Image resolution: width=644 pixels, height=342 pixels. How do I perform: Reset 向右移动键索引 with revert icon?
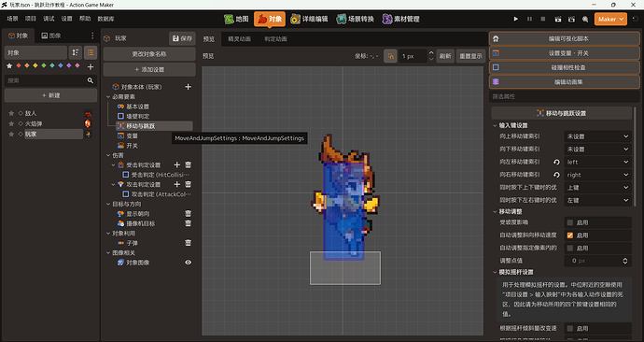pyautogui.click(x=556, y=175)
